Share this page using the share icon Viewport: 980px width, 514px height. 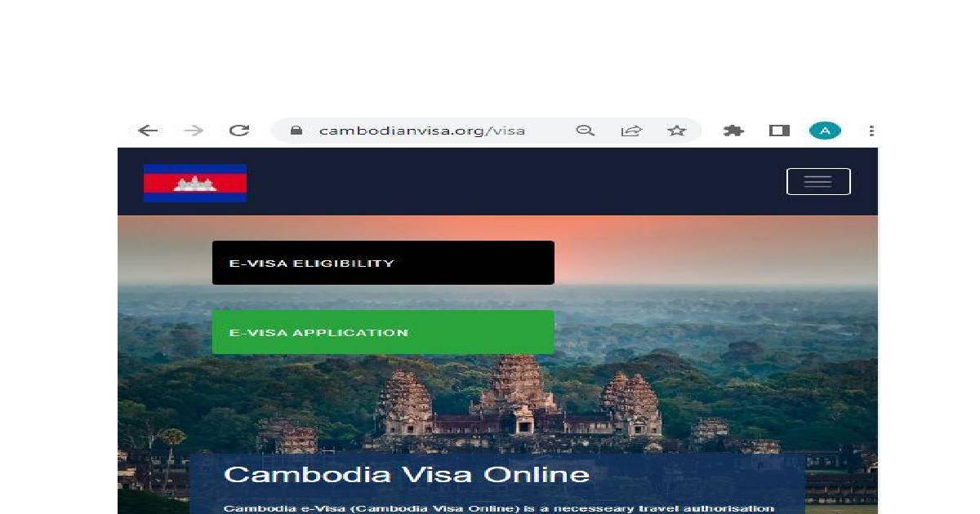pos(631,131)
